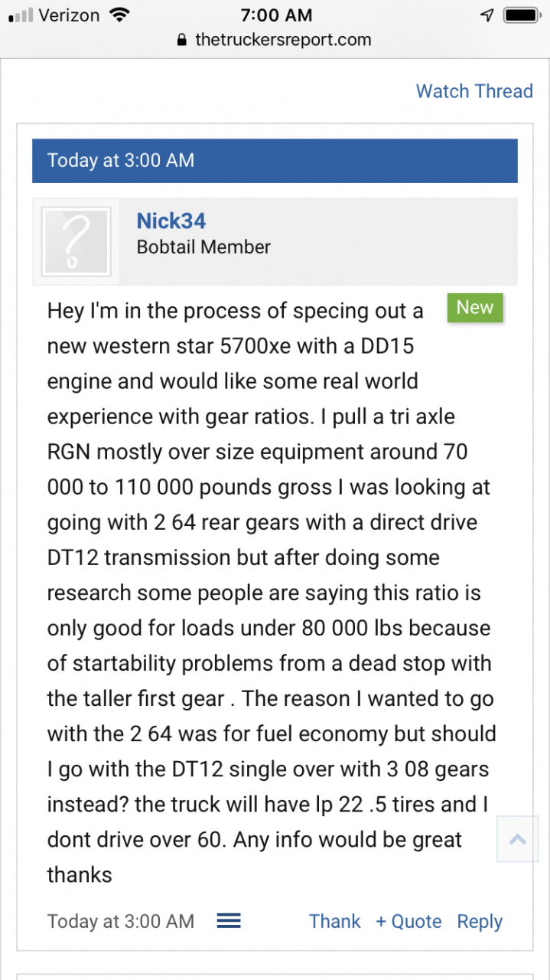Tap the location services arrow icon
The image size is (550, 980).
pos(487,15)
